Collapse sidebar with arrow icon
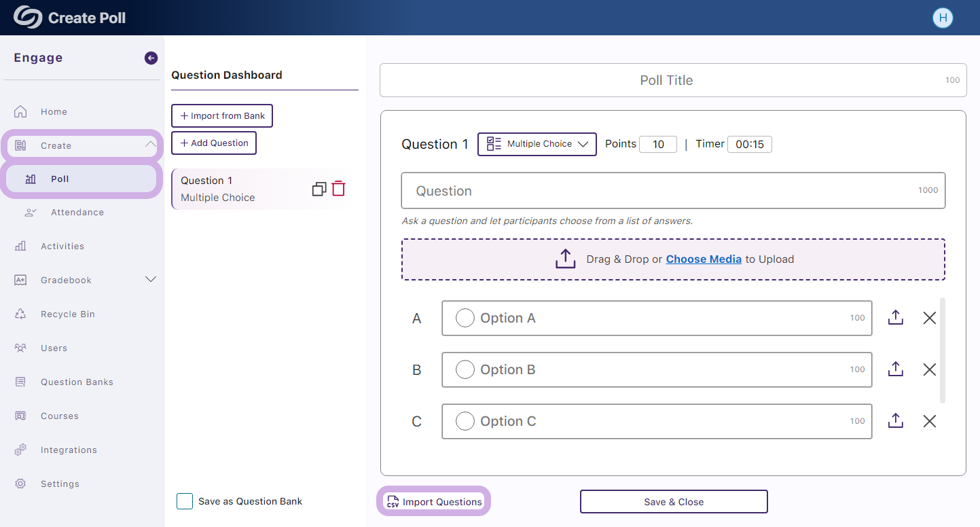980x527 pixels. pyautogui.click(x=151, y=58)
